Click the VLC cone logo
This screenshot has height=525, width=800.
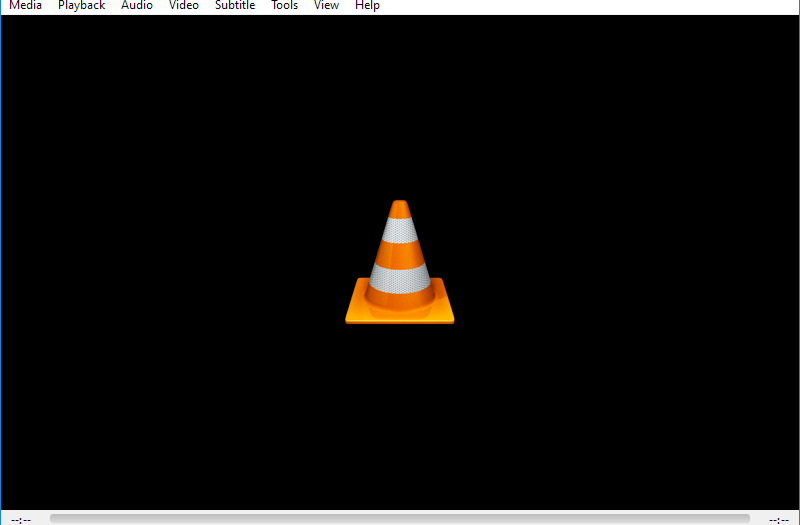399,262
